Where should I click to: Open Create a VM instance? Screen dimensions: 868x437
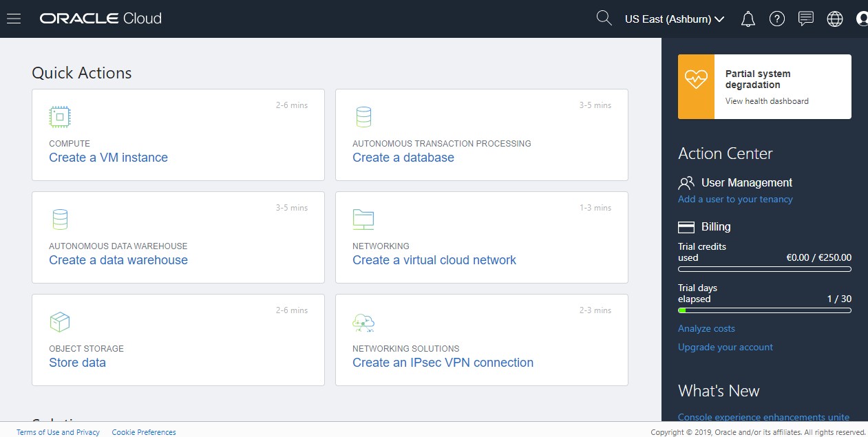108,158
